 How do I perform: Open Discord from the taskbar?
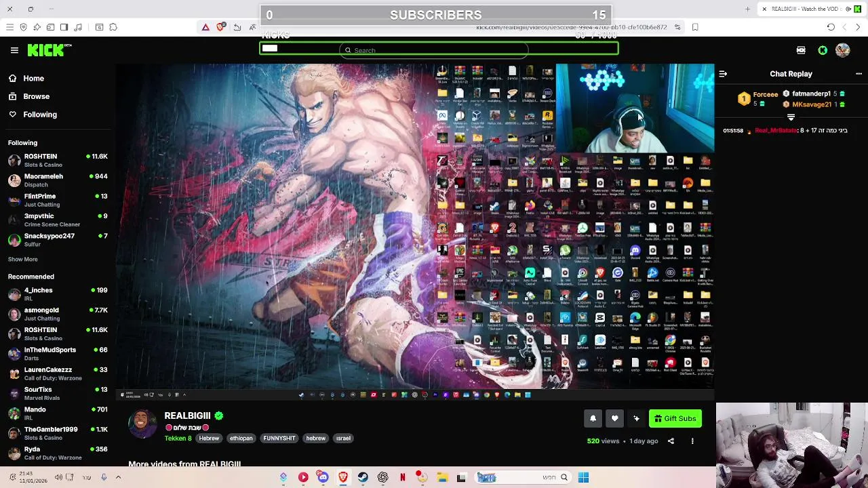(x=323, y=477)
